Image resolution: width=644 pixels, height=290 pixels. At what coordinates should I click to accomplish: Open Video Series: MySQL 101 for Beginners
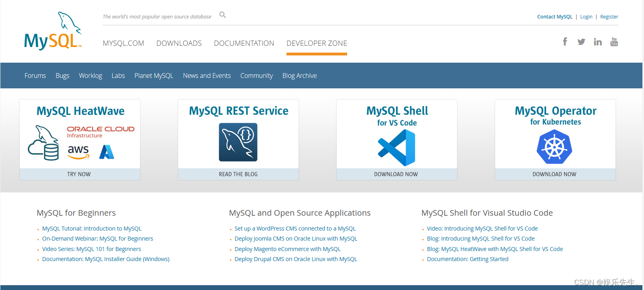(91, 249)
